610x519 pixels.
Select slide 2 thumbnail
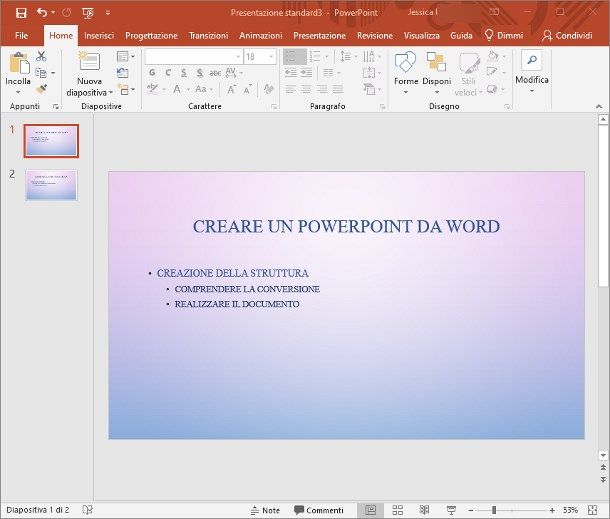[51, 185]
